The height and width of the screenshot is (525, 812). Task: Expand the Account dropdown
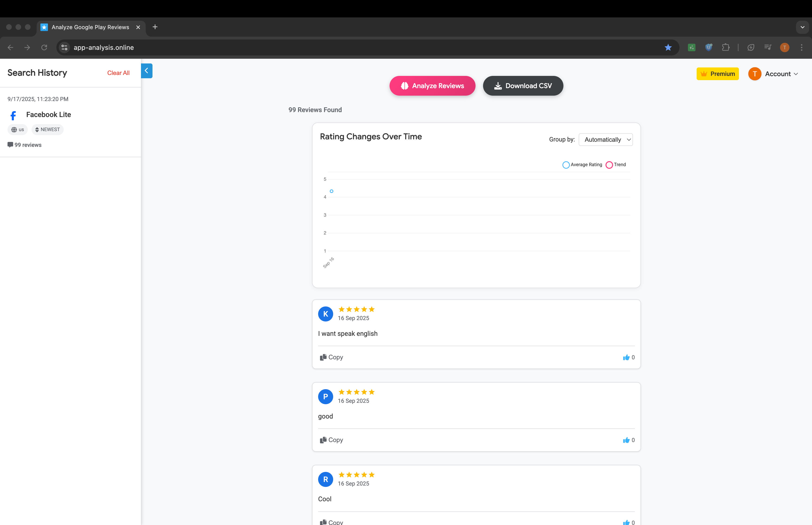pos(781,74)
